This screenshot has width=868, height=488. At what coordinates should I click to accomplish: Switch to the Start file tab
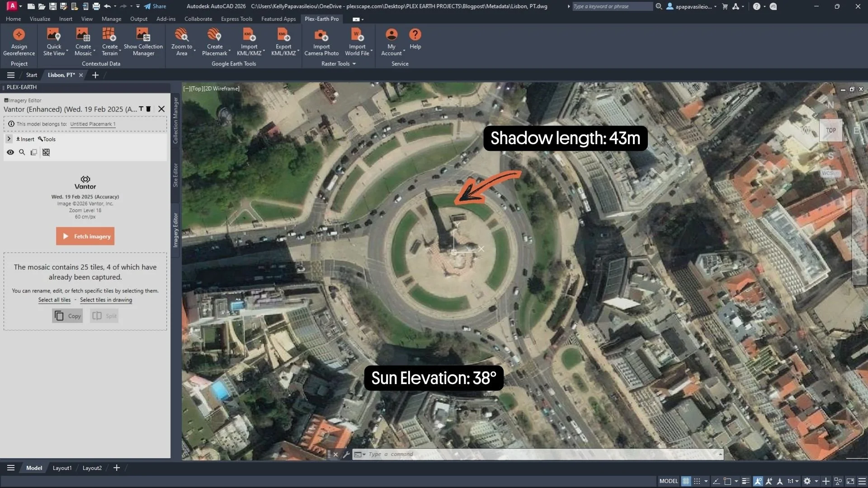coord(31,75)
